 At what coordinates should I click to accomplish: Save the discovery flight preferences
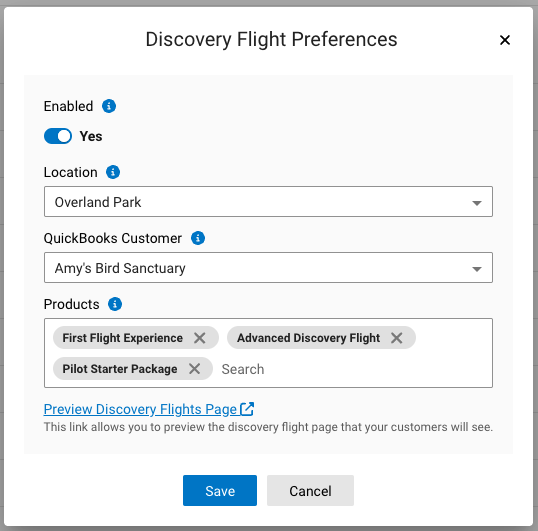220,491
